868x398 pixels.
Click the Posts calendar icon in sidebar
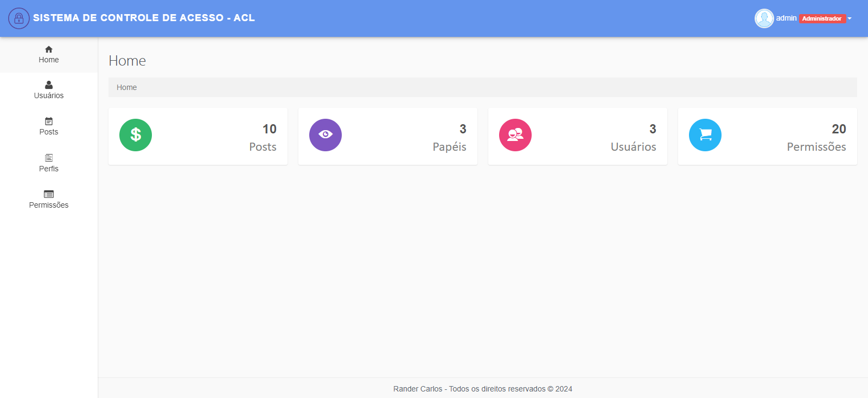click(49, 121)
